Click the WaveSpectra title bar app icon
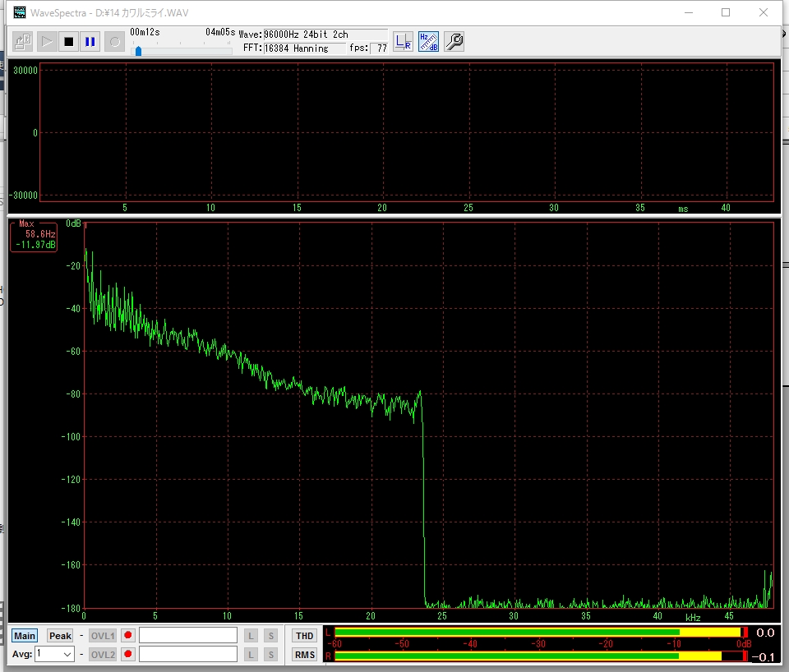The width and height of the screenshot is (789, 672). click(20, 12)
